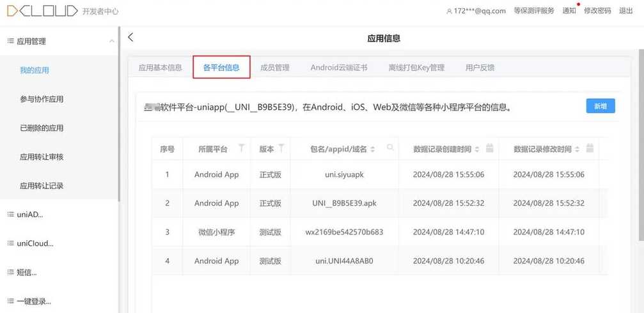Viewport: 644px width, 313px height.
Task: Open 参与协作应用 in sidebar
Action: click(42, 99)
